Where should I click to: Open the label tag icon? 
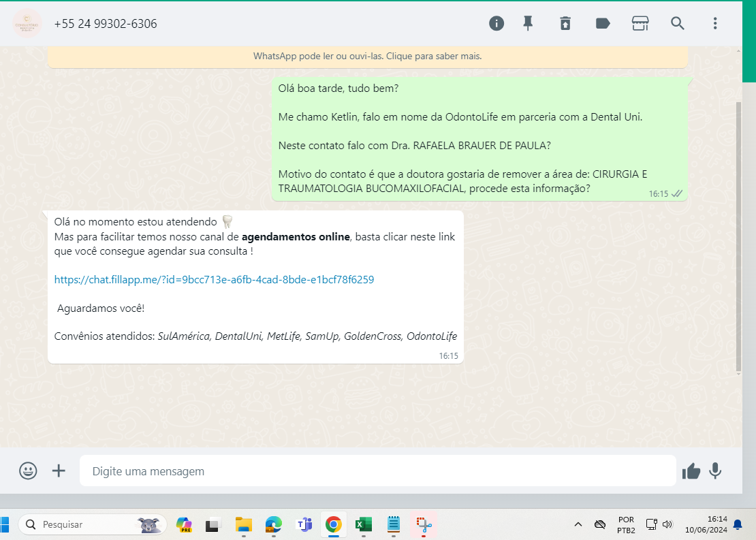(x=603, y=23)
